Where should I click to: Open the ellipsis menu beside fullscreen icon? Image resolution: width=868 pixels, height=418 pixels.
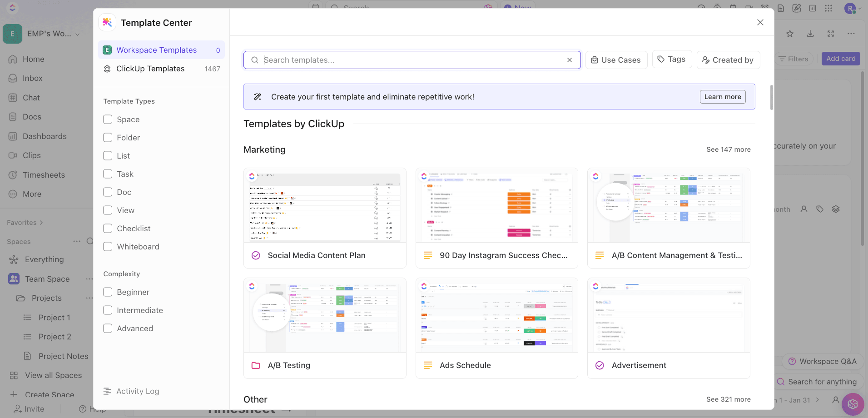coord(851,34)
